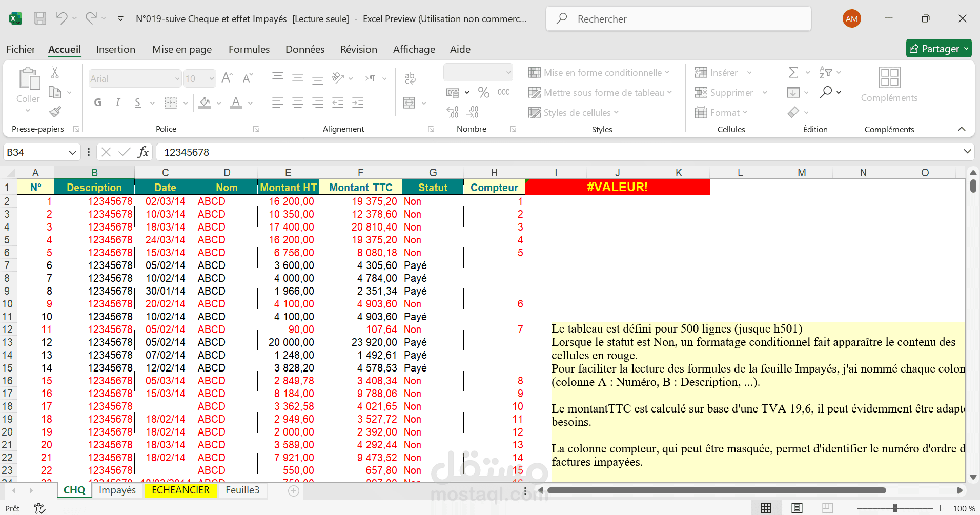Click the insert function fx button
This screenshot has width=980, height=515.
click(143, 152)
